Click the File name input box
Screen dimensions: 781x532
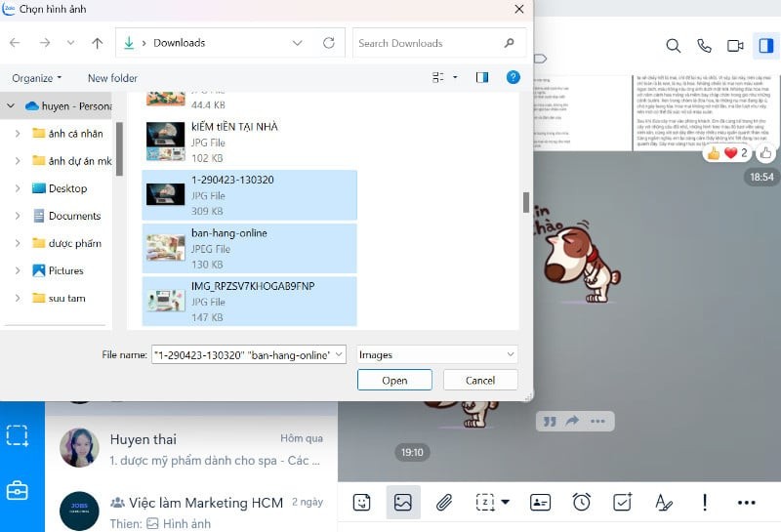(242, 354)
